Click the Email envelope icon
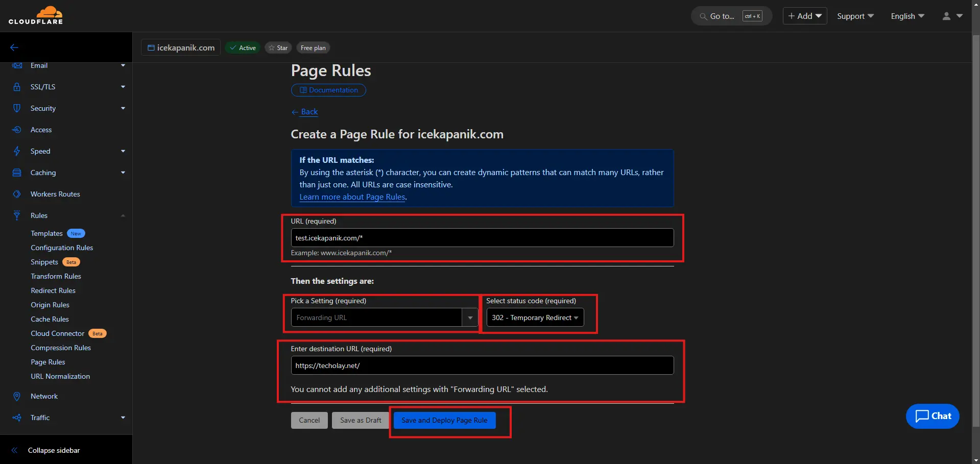The image size is (980, 464). click(17, 65)
